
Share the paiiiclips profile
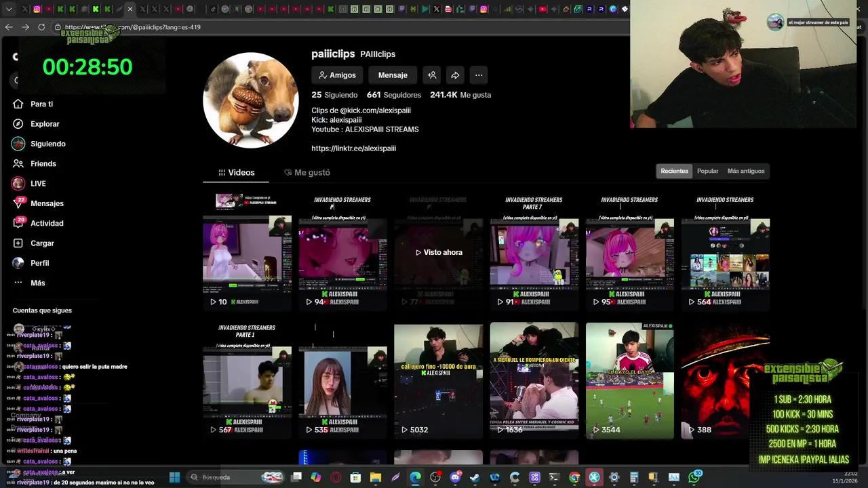click(455, 75)
